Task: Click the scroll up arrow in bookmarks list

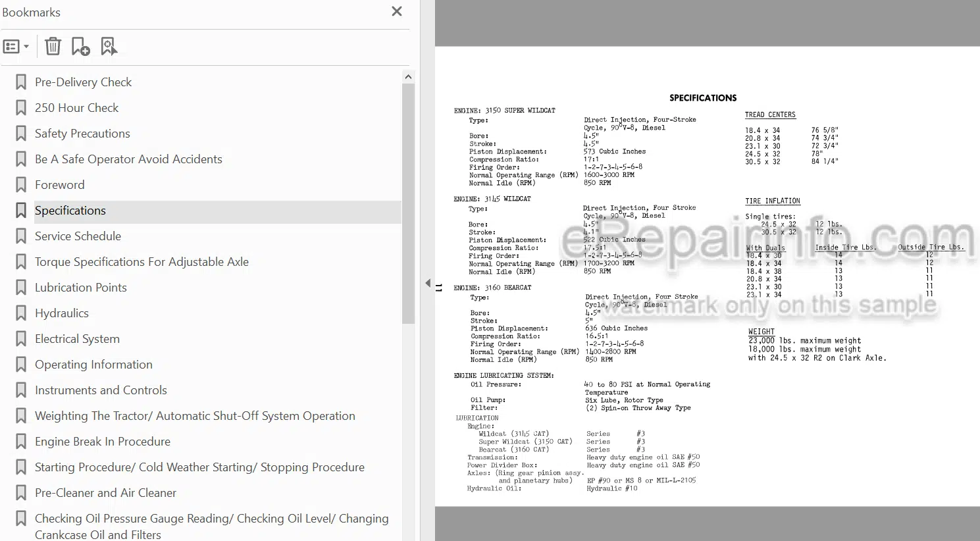Action: click(408, 77)
